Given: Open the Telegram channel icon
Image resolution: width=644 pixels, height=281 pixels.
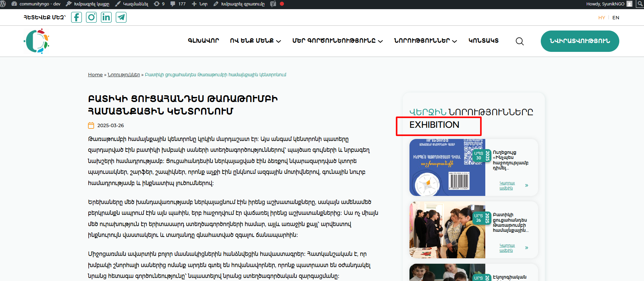Looking at the screenshot, I should click(121, 17).
